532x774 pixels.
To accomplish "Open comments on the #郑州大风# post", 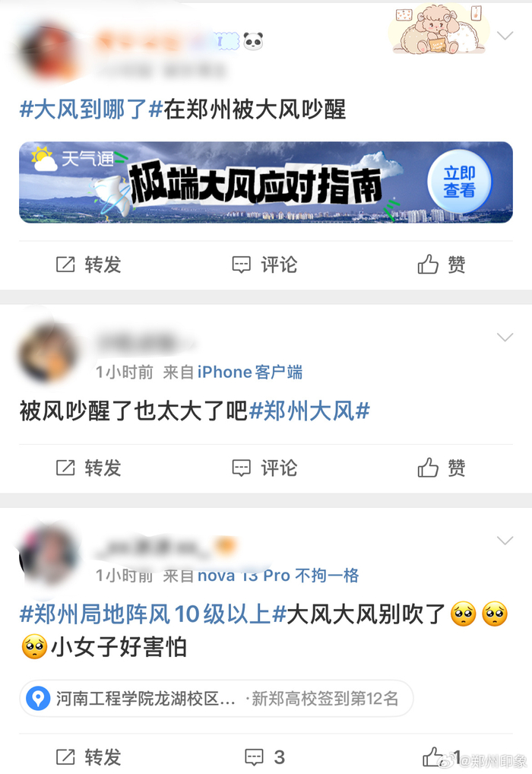I will [264, 468].
